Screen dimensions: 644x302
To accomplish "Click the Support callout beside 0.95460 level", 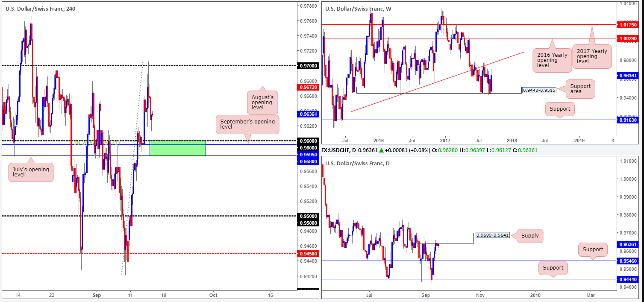I will 593,249.
